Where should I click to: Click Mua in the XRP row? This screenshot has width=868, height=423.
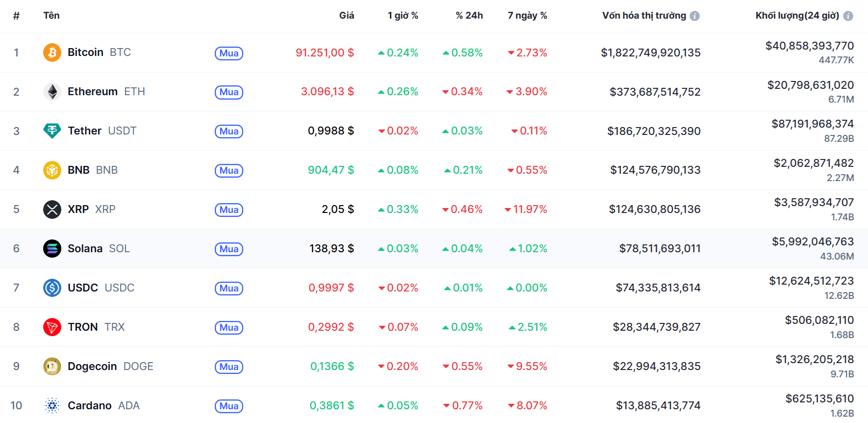tap(229, 210)
